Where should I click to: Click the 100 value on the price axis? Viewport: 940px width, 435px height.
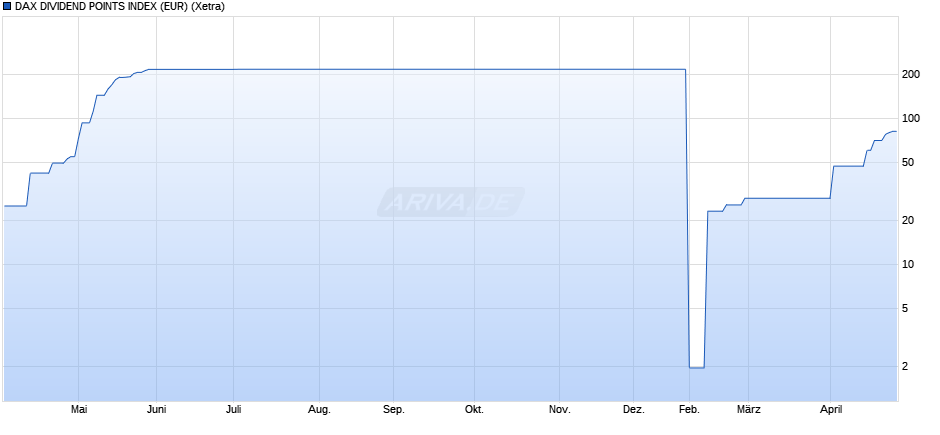[x=910, y=119]
